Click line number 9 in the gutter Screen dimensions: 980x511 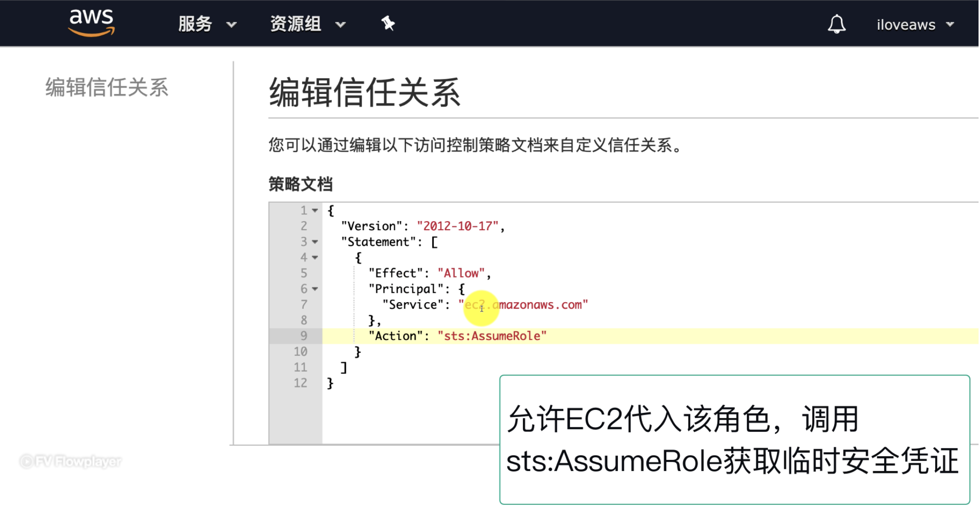[304, 336]
